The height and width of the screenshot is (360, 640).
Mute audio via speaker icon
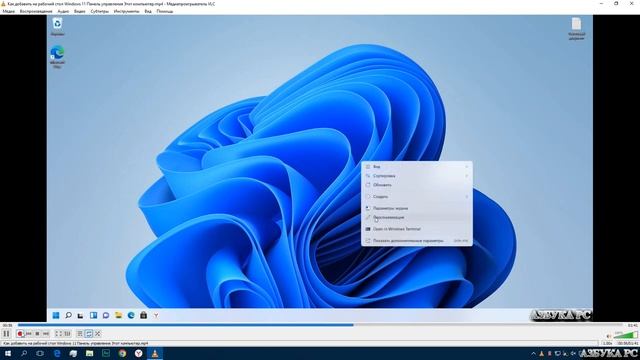[x=609, y=336]
